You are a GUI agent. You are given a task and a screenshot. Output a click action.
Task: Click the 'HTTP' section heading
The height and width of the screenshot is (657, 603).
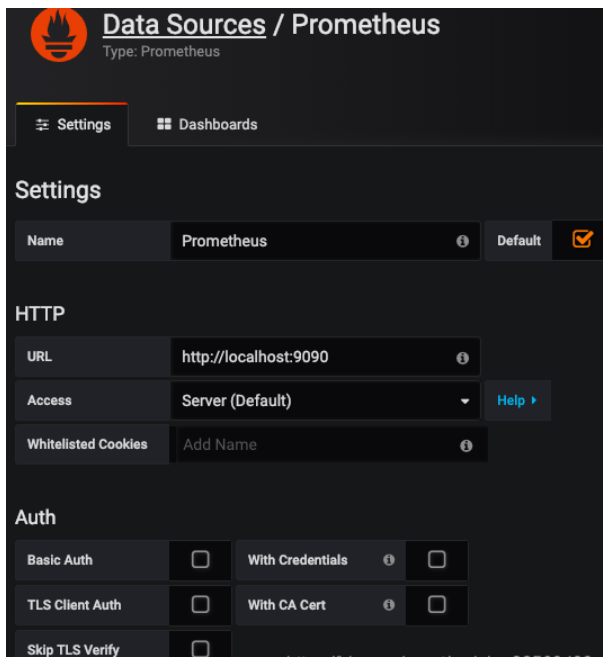tap(40, 314)
